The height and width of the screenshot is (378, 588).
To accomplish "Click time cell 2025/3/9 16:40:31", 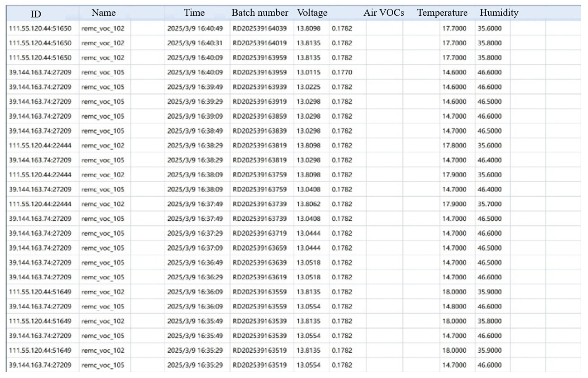I will point(195,43).
